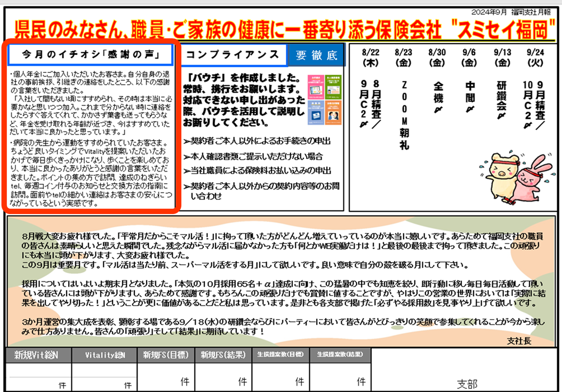
Task: Click the "新規FS(目標)" table header
Action: click(166, 355)
